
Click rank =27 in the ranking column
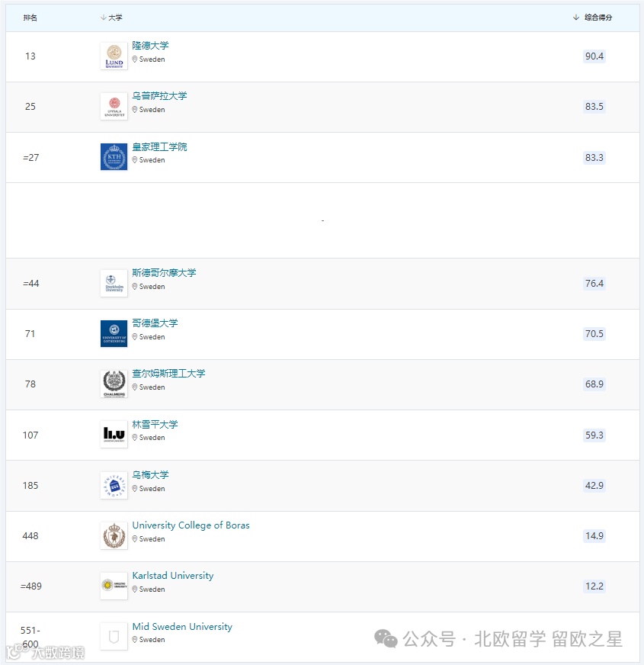point(30,157)
